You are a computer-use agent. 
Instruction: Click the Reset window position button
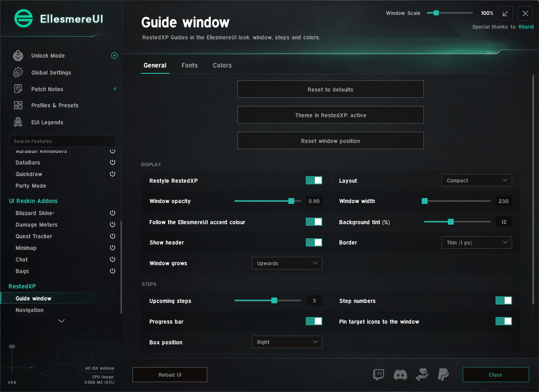[x=331, y=140]
